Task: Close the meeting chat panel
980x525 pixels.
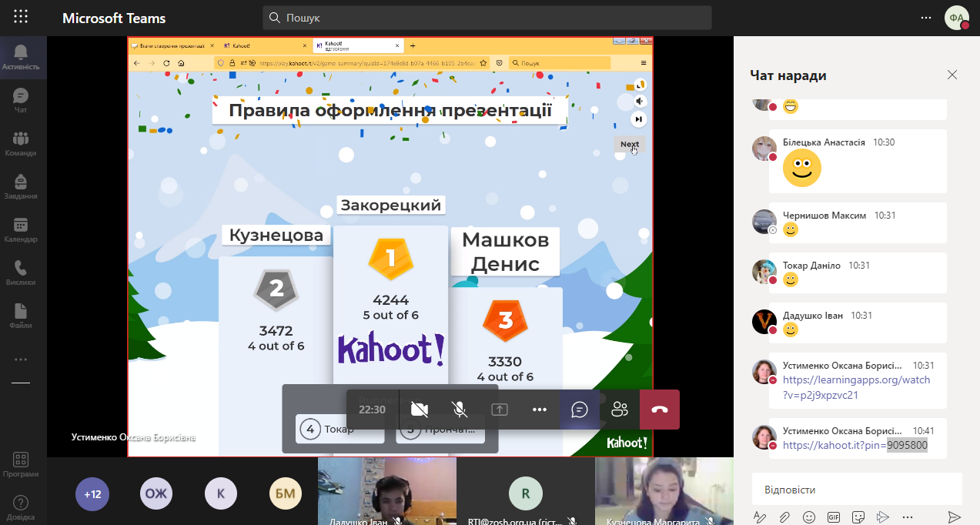Action: click(952, 75)
